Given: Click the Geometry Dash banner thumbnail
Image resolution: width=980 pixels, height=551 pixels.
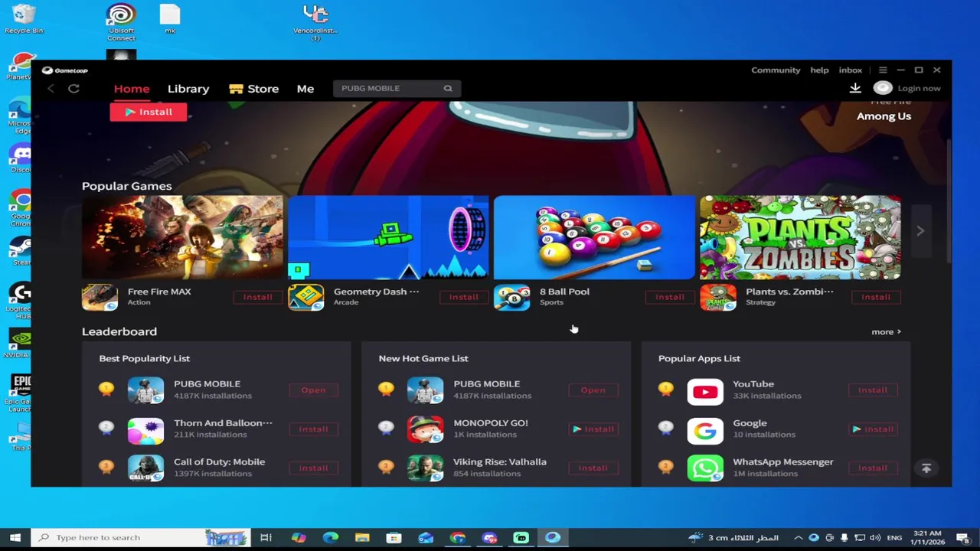Looking at the screenshot, I should click(x=388, y=237).
